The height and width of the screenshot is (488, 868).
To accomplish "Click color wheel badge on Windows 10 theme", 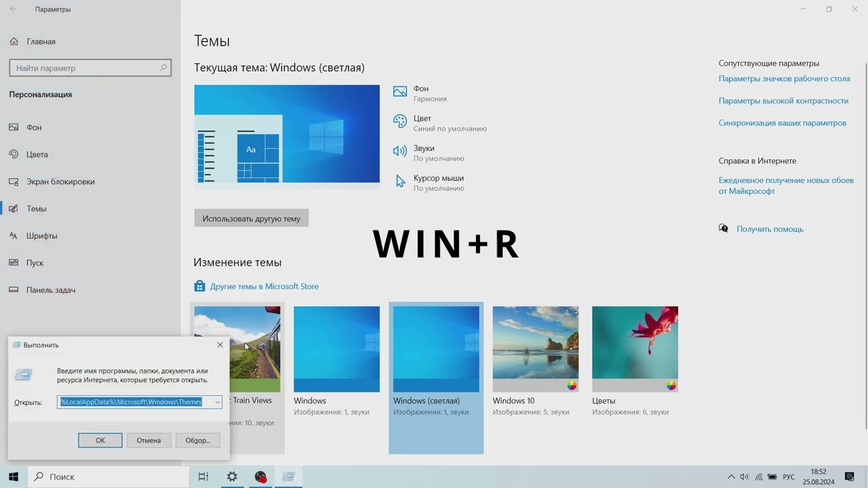I will pos(572,386).
